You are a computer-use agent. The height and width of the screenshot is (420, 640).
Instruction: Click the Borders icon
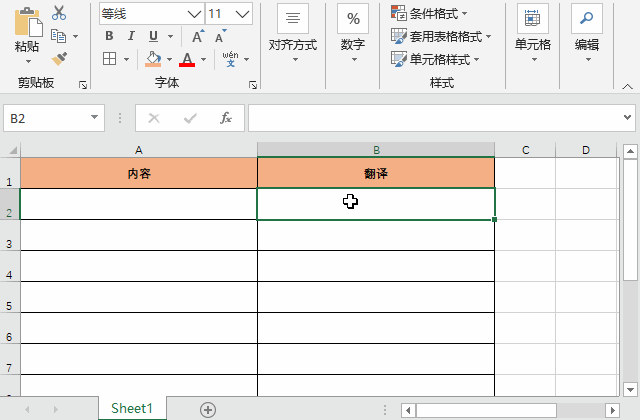click(109, 59)
